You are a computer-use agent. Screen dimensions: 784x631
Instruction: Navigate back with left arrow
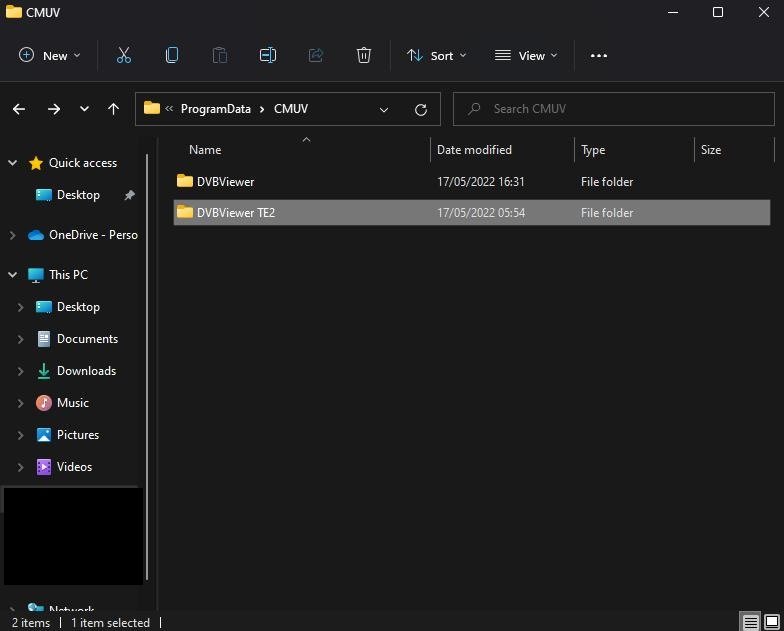pyautogui.click(x=19, y=109)
